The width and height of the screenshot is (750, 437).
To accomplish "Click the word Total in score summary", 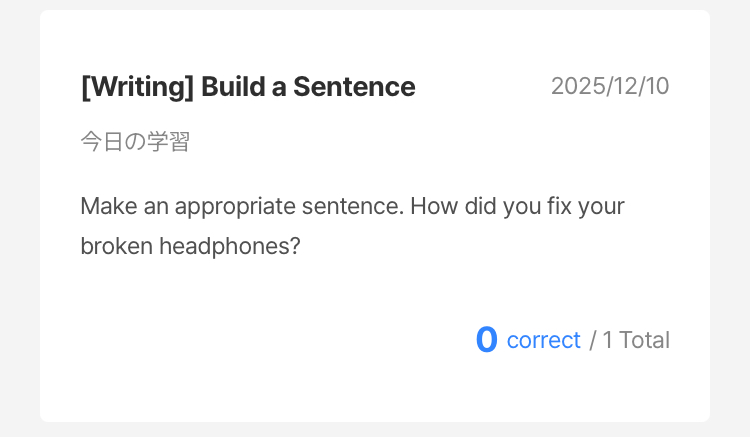I will 644,340.
